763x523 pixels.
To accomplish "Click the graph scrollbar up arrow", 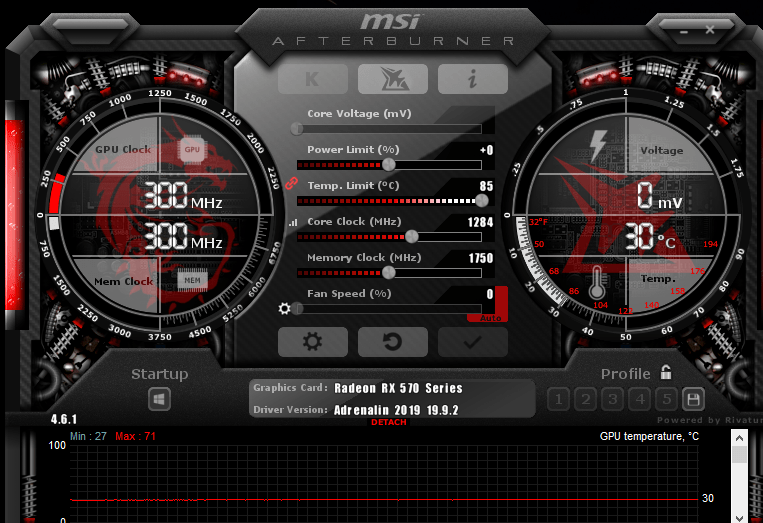I will point(739,438).
